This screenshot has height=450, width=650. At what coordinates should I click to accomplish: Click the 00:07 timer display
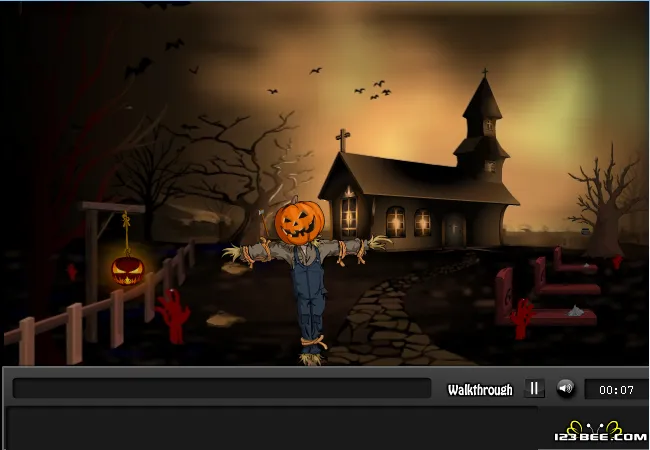616,390
